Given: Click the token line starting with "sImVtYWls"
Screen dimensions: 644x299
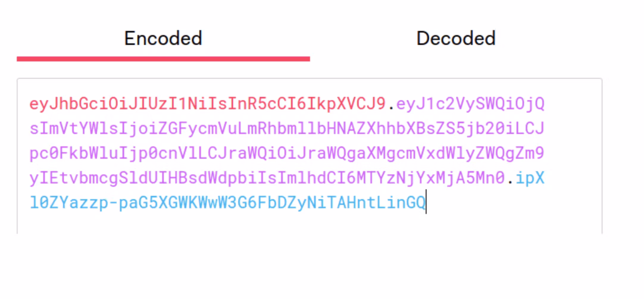Looking at the screenshot, I should click(x=287, y=128).
